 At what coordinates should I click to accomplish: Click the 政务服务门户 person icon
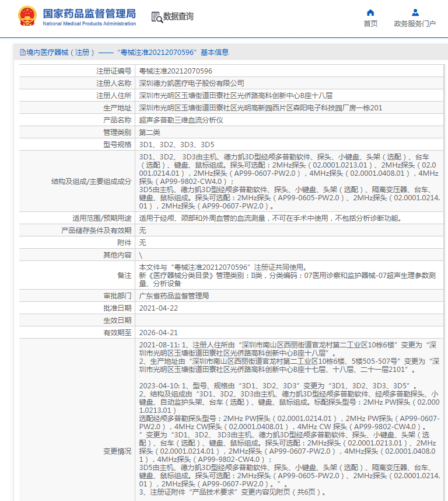[x=415, y=12]
